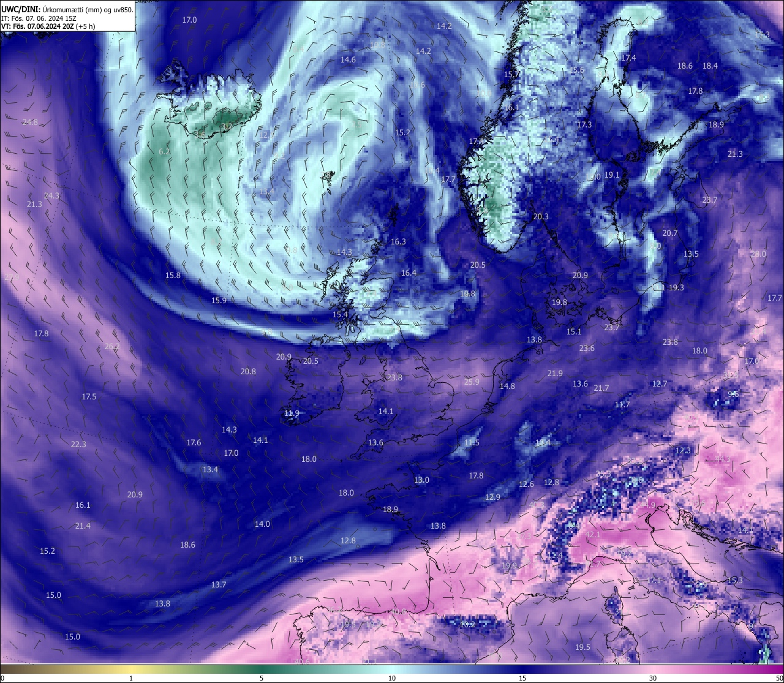The width and height of the screenshot is (784, 683).
Task: Click the UWC/DINI Úrkomumætti title line
Action: point(67,10)
